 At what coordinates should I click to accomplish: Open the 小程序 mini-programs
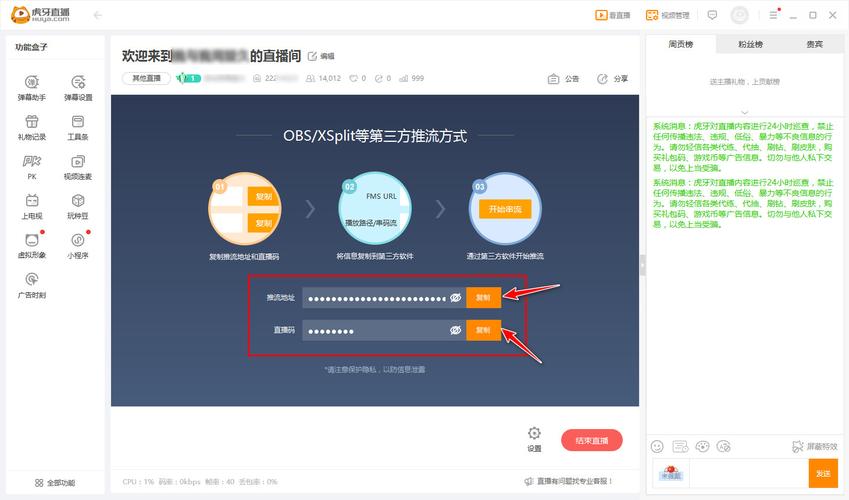click(78, 246)
